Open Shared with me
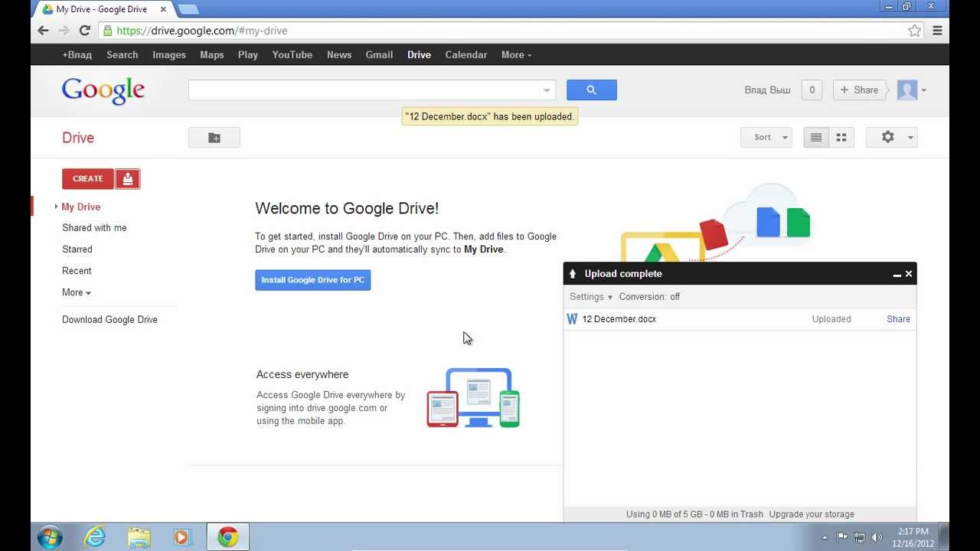Image resolution: width=980 pixels, height=551 pixels. [x=94, y=228]
